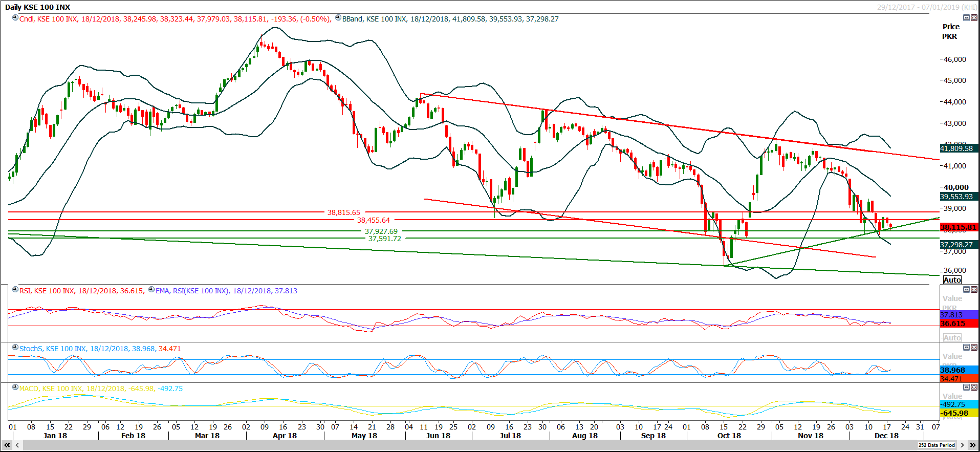The image size is (980, 452).
Task: Click the 46,000 price axis tick label
Action: [955, 59]
